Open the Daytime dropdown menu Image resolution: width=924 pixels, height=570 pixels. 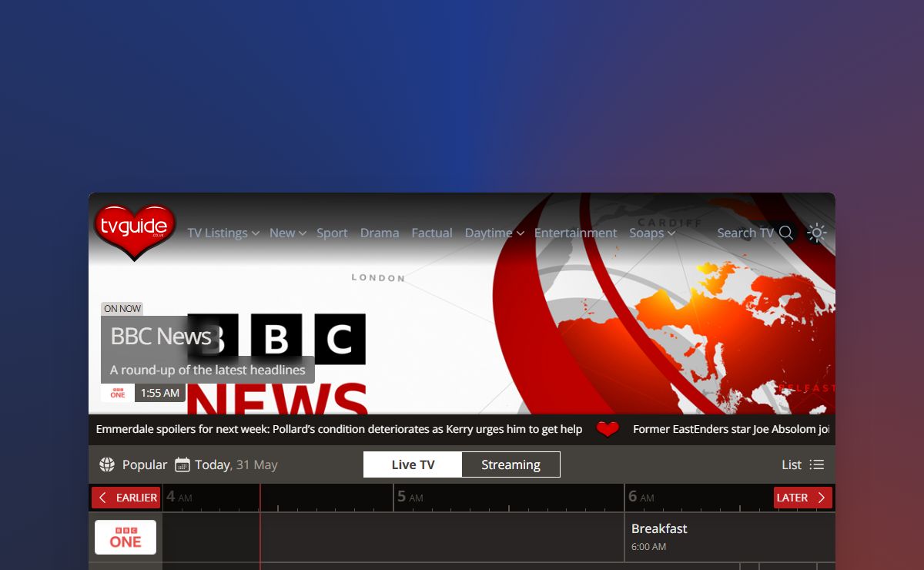coord(494,233)
